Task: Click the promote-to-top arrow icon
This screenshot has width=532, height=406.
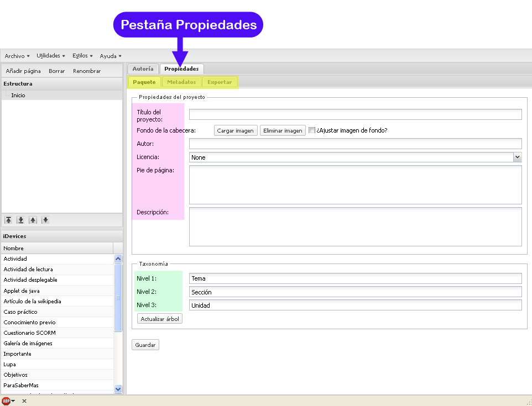Action: [8, 220]
